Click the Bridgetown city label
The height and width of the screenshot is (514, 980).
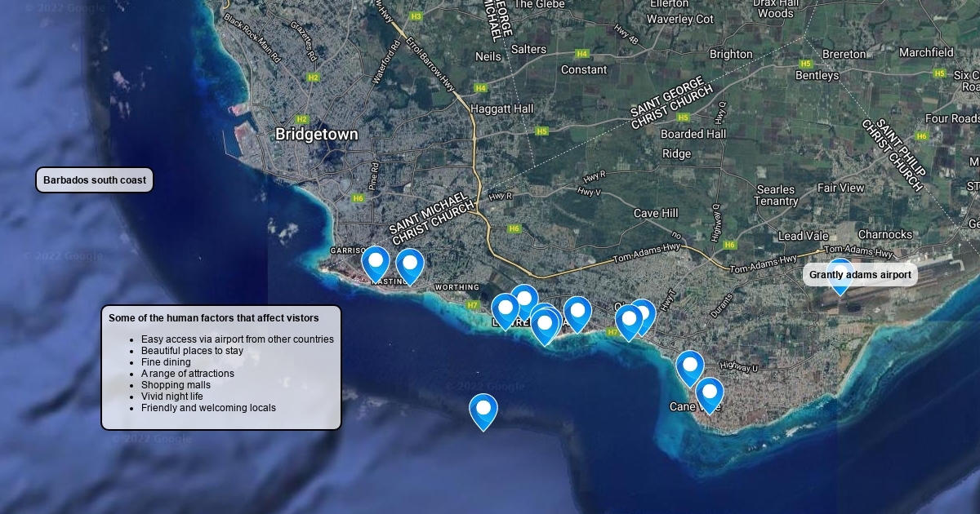[316, 134]
